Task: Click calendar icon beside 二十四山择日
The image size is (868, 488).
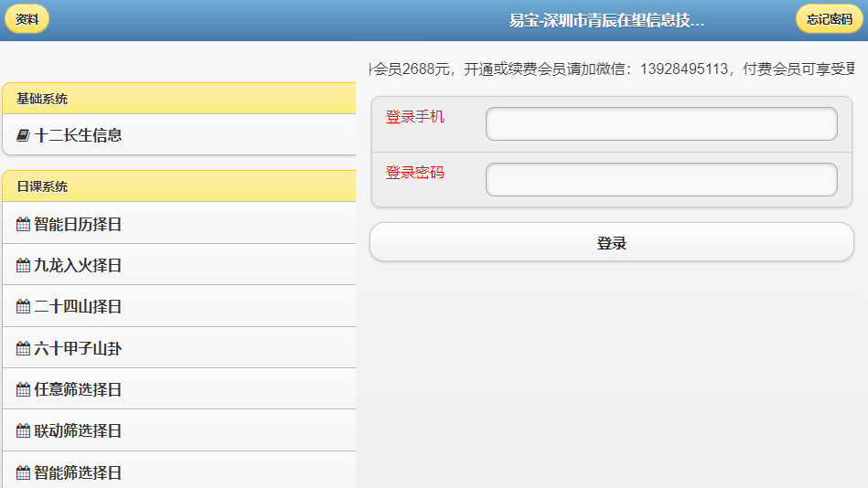Action: pos(23,307)
